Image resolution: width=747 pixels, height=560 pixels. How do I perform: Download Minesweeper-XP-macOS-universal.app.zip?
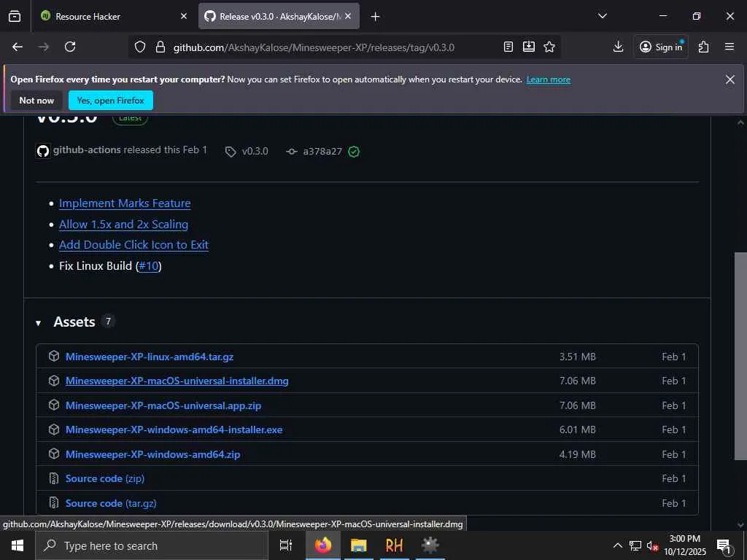163,405
